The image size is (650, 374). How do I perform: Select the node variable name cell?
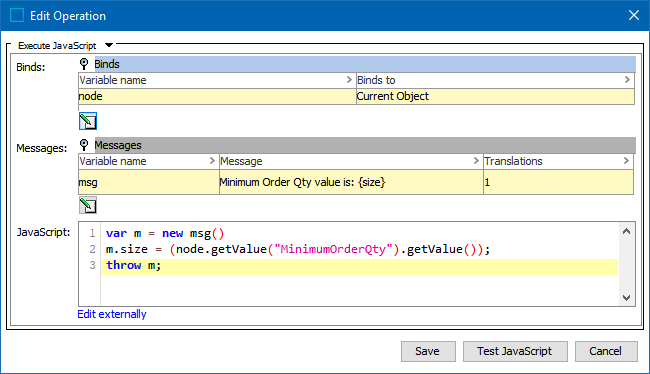click(x=217, y=96)
